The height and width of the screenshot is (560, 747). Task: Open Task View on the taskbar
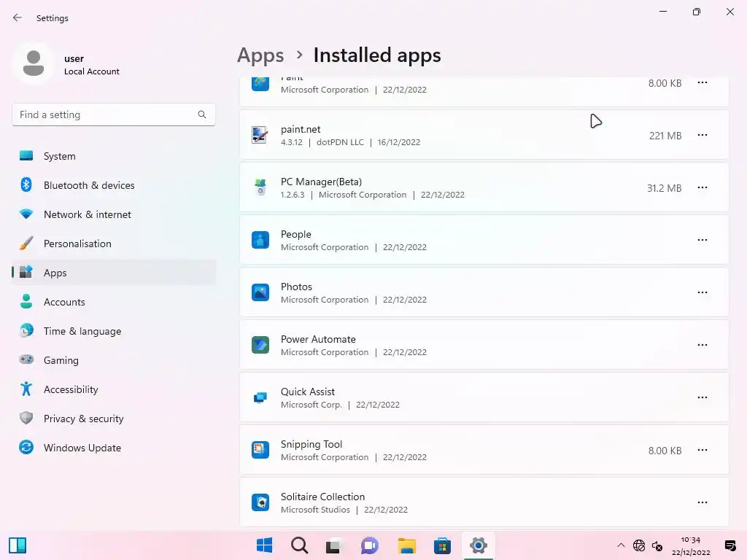click(334, 545)
